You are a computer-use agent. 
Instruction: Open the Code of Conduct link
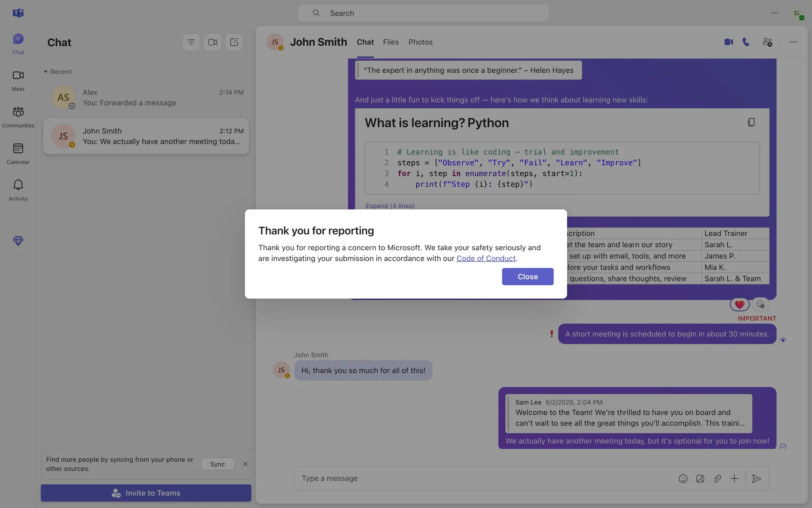(486, 258)
